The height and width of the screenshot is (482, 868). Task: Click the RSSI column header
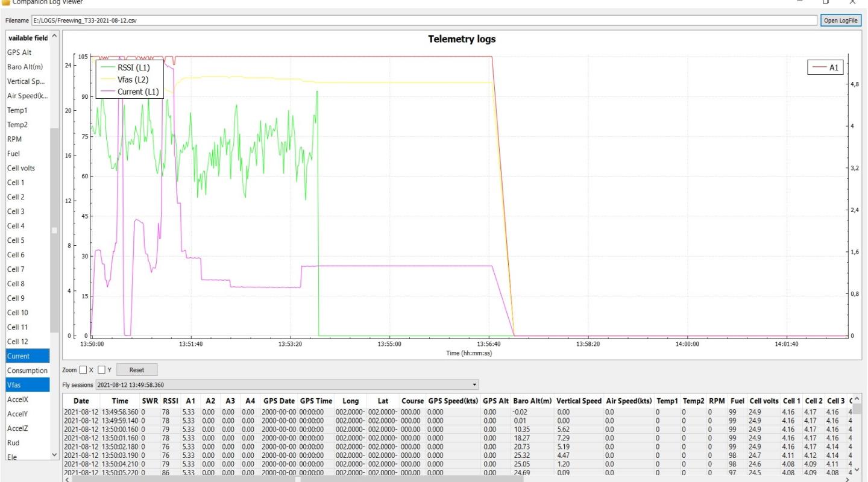point(169,401)
